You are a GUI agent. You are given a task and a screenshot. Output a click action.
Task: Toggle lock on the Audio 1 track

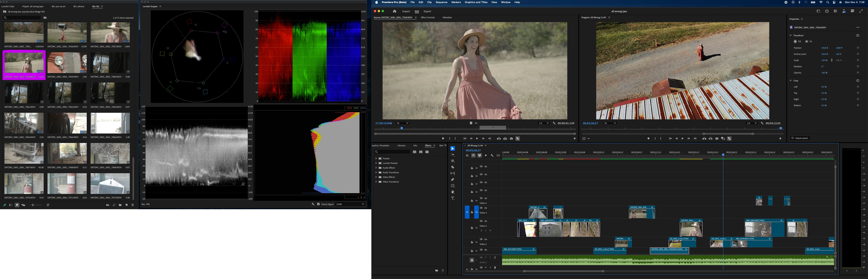(472, 260)
